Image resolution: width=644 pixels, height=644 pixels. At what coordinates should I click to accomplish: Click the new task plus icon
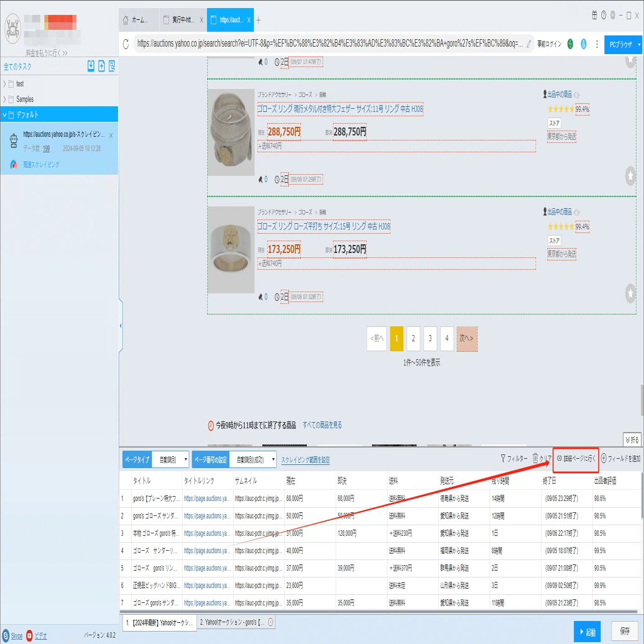click(x=101, y=66)
